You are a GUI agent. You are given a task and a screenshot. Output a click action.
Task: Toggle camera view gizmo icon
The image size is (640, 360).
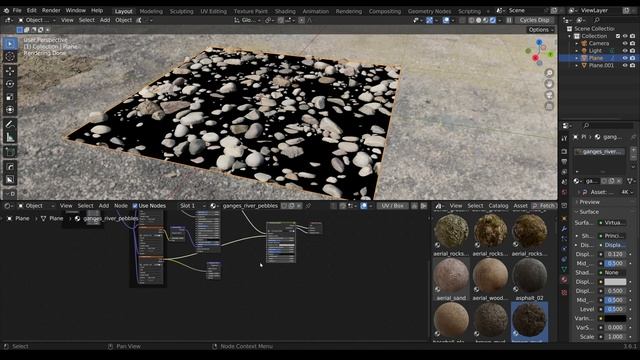click(x=549, y=95)
